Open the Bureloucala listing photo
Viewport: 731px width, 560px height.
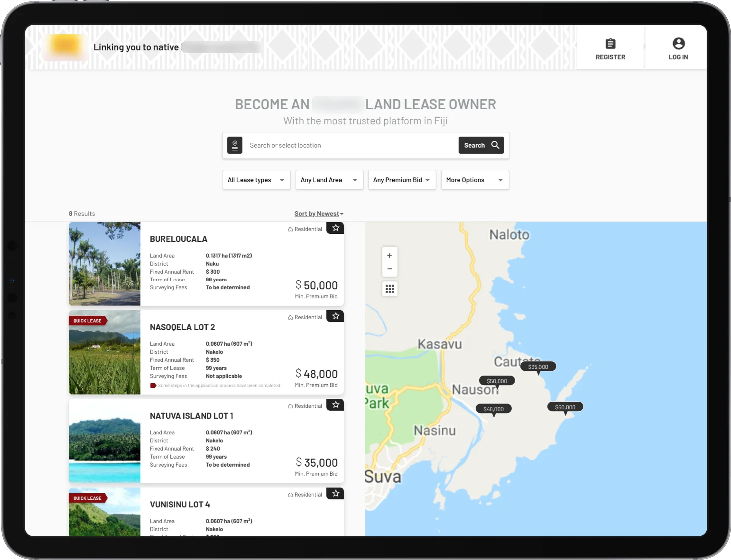point(105,264)
